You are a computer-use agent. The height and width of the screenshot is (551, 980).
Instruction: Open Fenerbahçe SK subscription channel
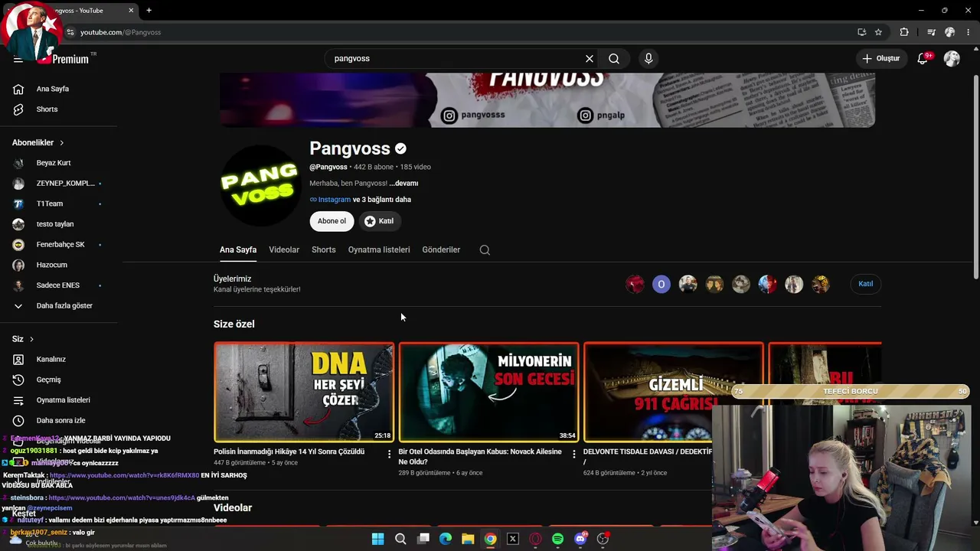click(x=60, y=244)
